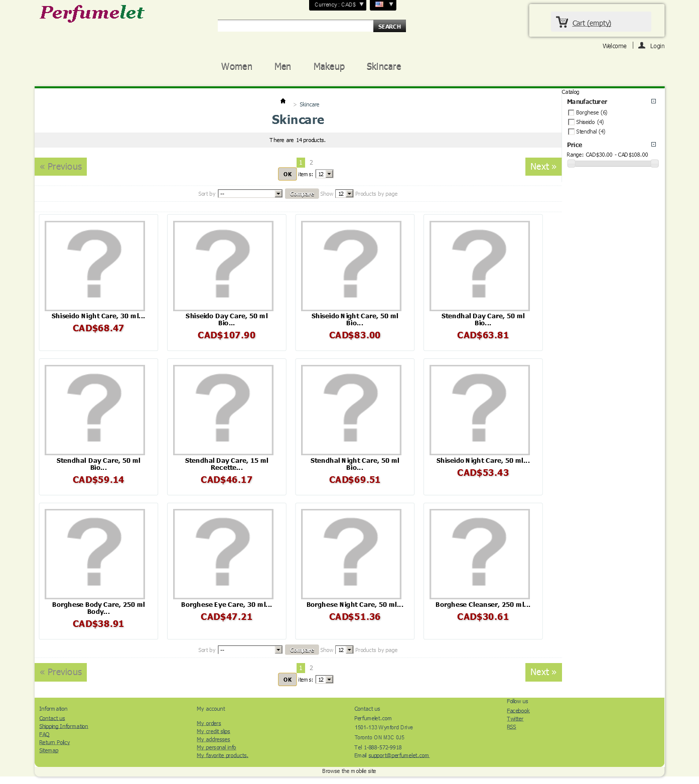Open Shiseido Night Care 30 ml thumbnail

pos(95,266)
